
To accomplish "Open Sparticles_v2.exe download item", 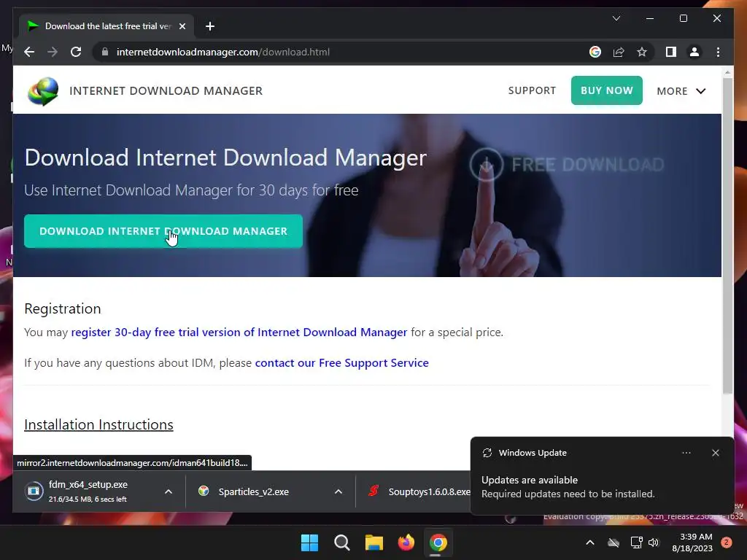I will pyautogui.click(x=253, y=491).
